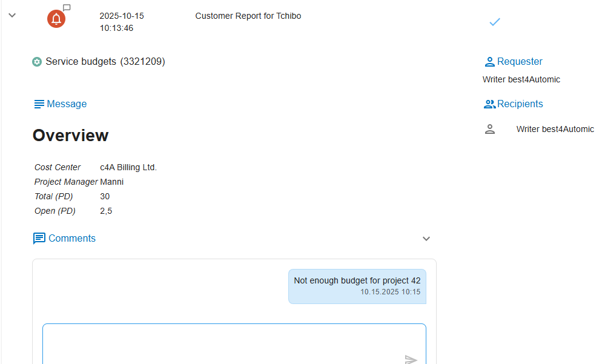Click the Message lines icon

tap(39, 104)
